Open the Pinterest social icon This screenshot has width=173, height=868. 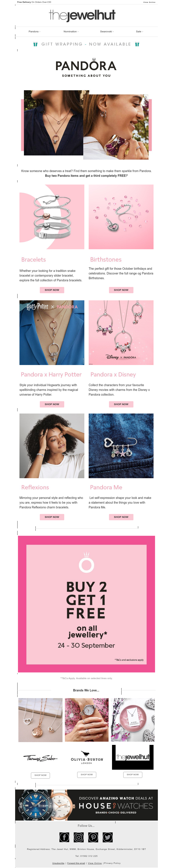pos(93,837)
